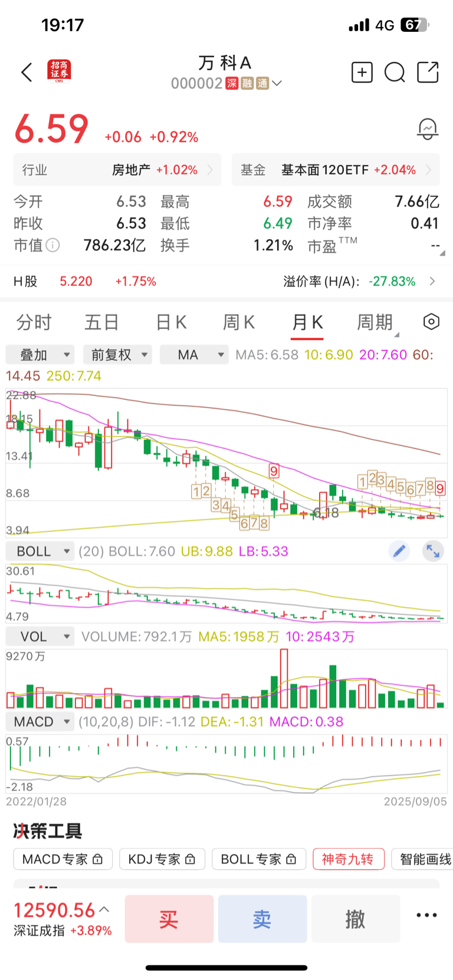Switch to 日K tab
453x980 pixels.
pos(171,322)
